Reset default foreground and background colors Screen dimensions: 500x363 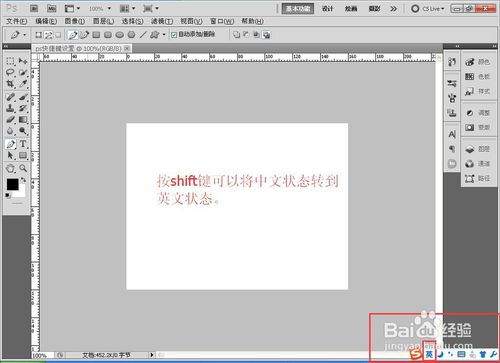pos(8,195)
